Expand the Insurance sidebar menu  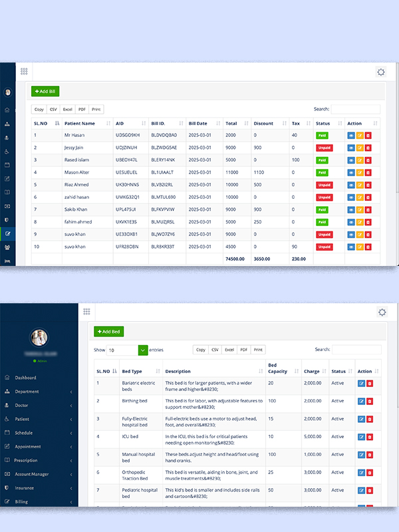point(39,488)
